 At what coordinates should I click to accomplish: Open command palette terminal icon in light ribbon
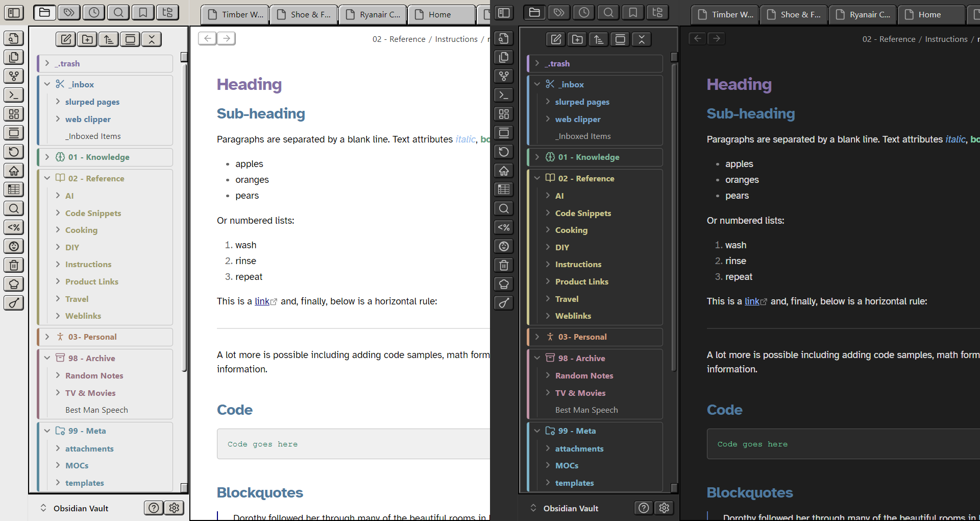14,95
